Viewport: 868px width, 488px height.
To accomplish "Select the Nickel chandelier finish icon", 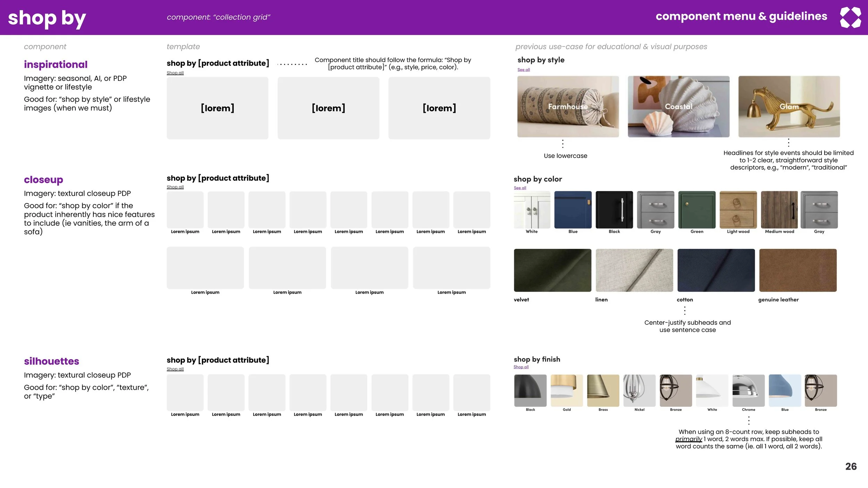I will click(x=639, y=390).
